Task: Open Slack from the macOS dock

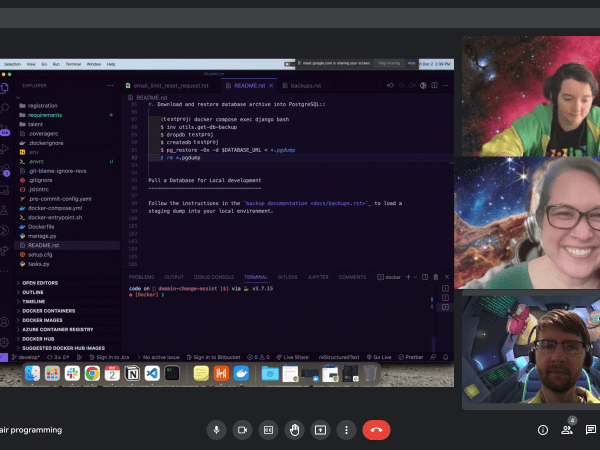Action: 72,373
